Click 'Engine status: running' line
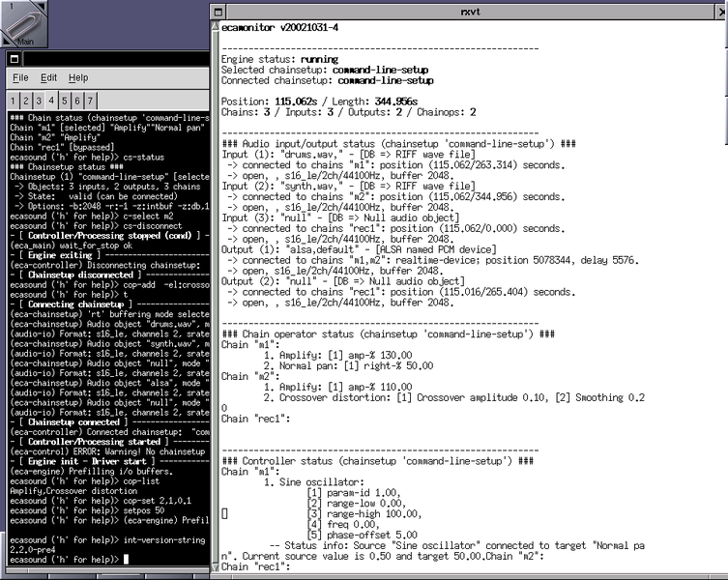The image size is (728, 580). pos(280,59)
